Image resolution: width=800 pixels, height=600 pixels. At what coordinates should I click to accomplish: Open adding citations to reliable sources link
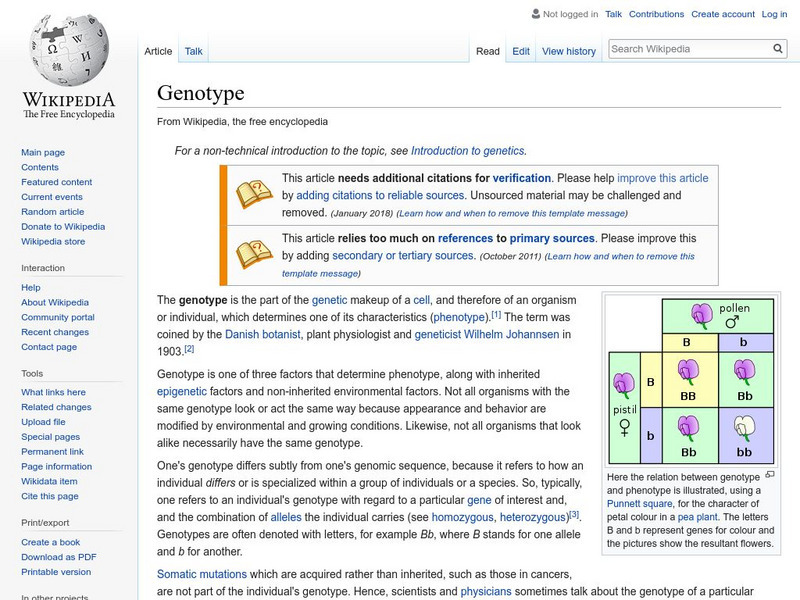click(x=380, y=195)
